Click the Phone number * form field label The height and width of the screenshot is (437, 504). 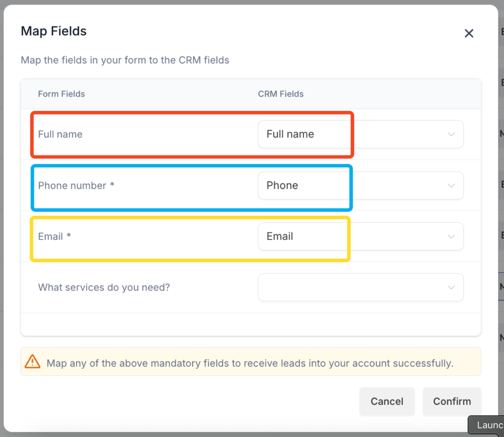pos(76,185)
